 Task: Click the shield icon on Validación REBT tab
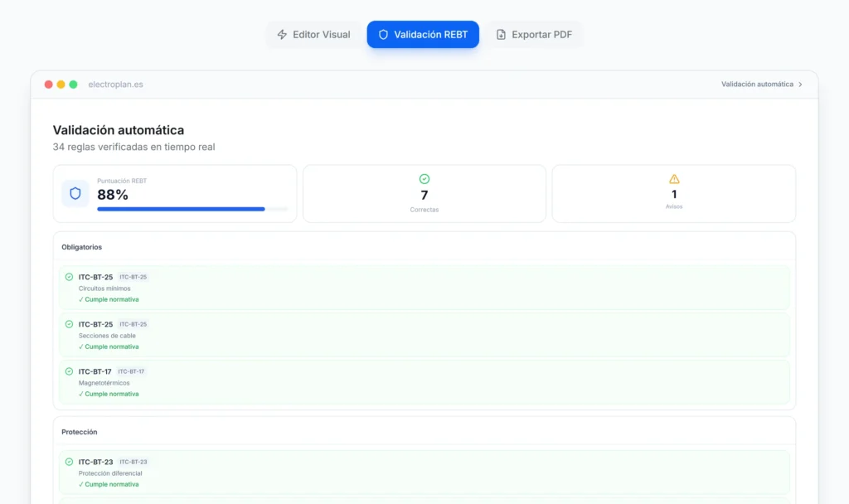pos(383,35)
